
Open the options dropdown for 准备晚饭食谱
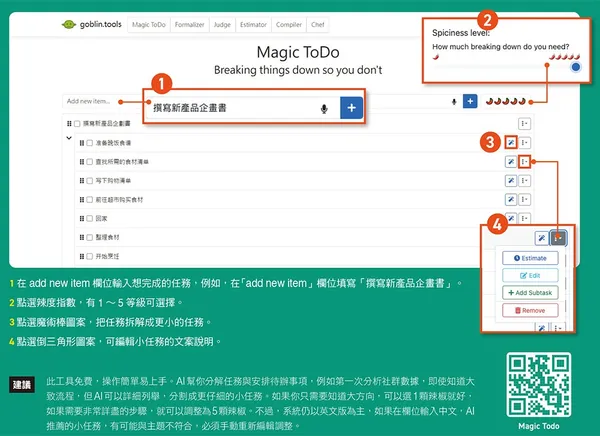tap(524, 142)
